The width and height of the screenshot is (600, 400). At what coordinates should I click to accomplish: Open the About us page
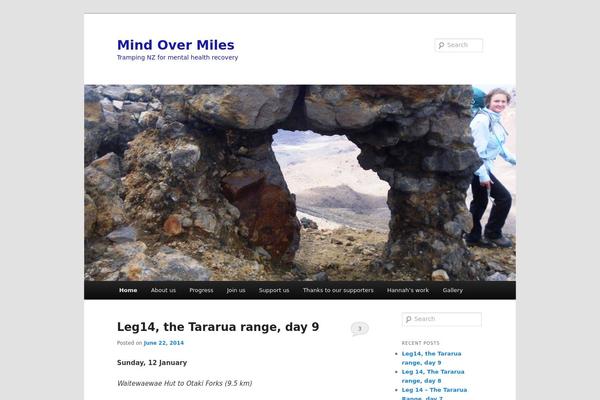163,290
